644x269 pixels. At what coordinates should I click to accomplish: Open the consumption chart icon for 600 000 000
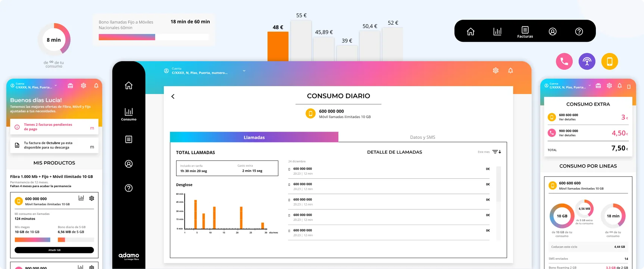81,198
